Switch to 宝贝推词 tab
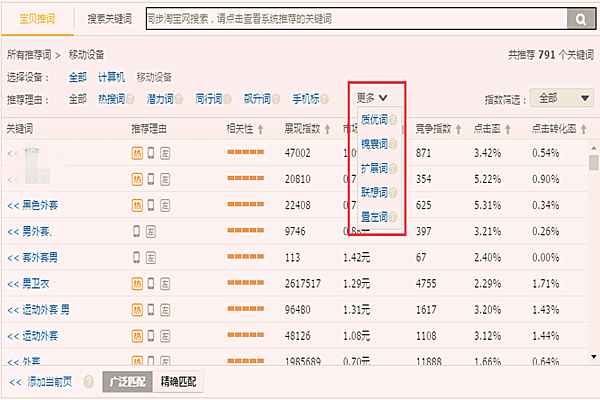This screenshot has height=400, width=600. (37, 18)
